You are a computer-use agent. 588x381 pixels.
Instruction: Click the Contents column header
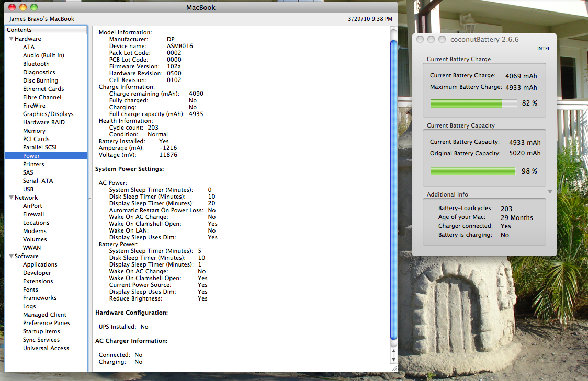(x=46, y=30)
